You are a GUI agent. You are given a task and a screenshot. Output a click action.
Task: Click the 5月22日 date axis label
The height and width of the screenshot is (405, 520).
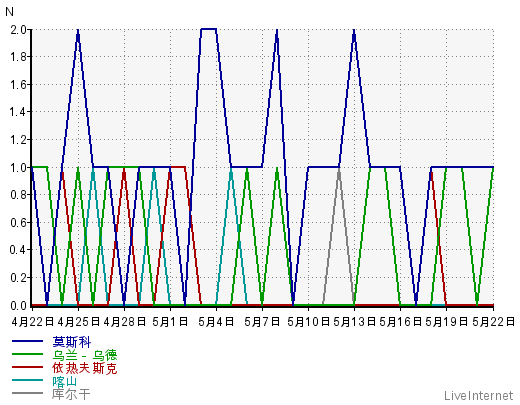click(493, 322)
